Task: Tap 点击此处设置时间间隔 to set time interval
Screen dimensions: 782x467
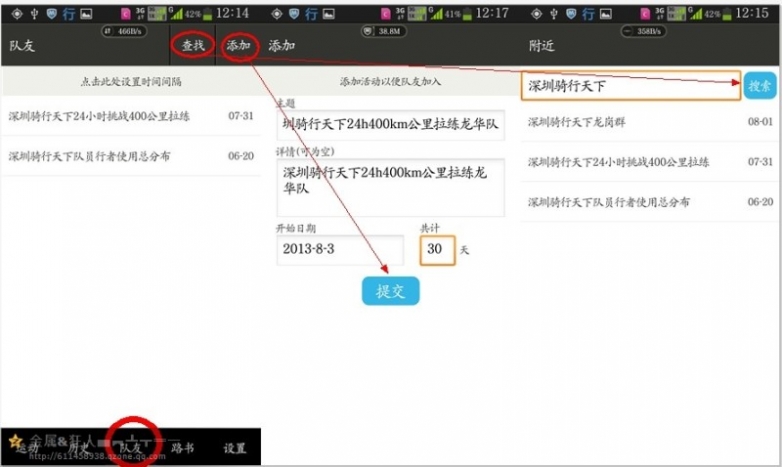Action: point(131,81)
